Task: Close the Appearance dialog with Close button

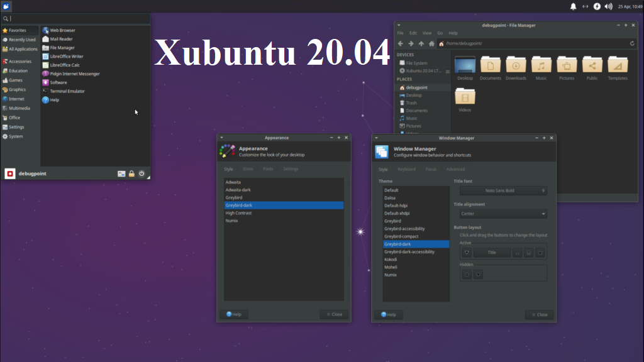Action: coord(334,314)
